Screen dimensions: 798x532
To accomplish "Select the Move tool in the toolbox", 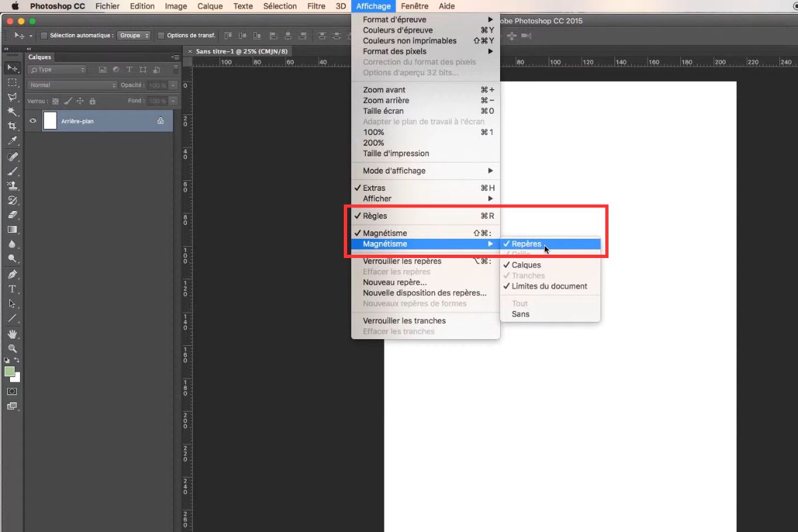I will click(12, 68).
